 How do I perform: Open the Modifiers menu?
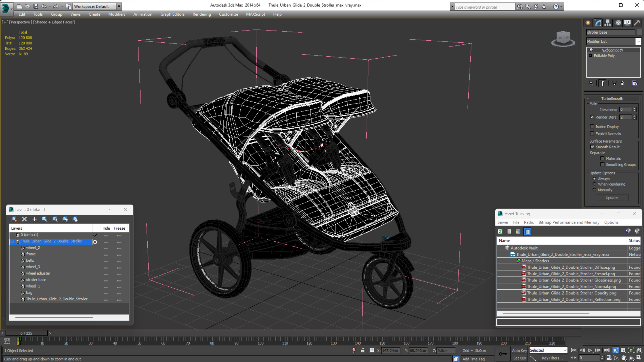tap(117, 14)
